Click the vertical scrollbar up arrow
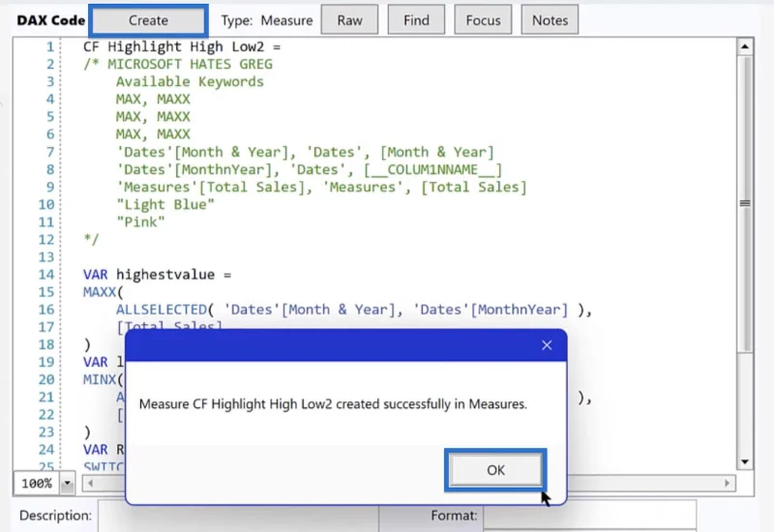 tap(745, 46)
